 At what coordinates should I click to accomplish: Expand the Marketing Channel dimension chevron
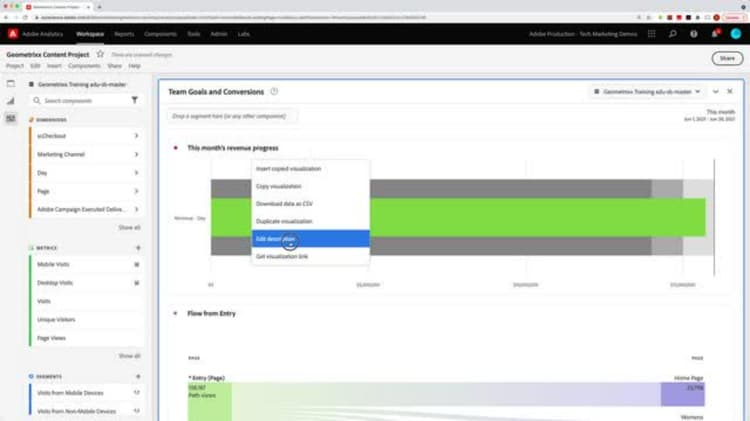pyautogui.click(x=136, y=155)
